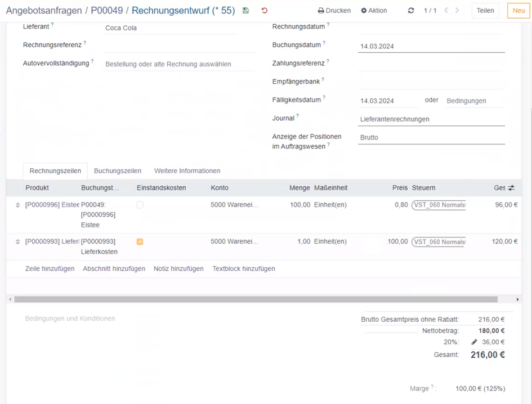Click the refresh icon beside pager
532x404 pixels.
(x=411, y=11)
